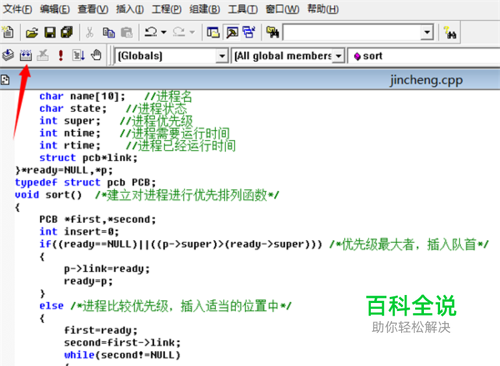The width and height of the screenshot is (500, 366).
Task: Click the line 'ready=p;'
Action: (88, 281)
